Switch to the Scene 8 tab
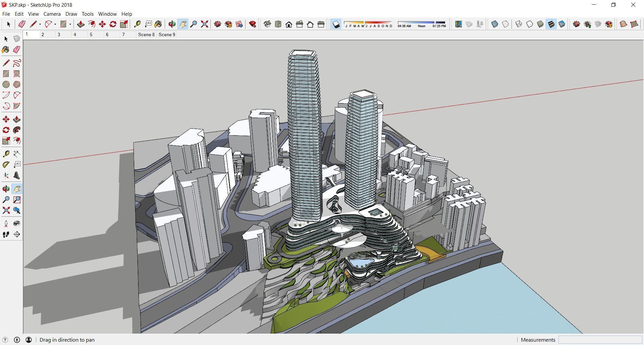 (x=146, y=34)
